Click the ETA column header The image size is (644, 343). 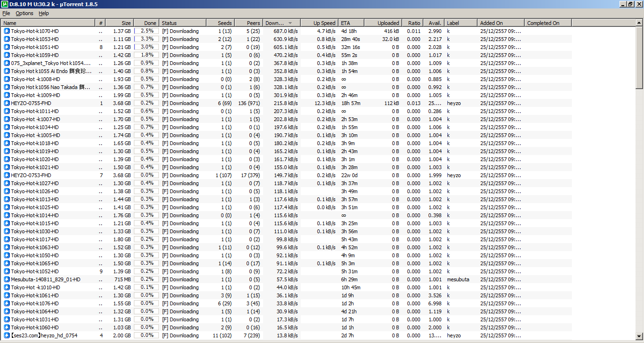[x=351, y=23]
